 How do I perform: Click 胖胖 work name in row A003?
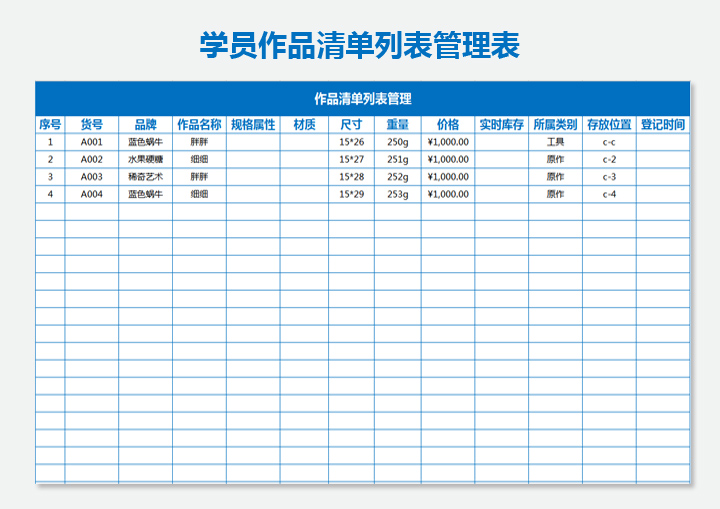(x=199, y=177)
